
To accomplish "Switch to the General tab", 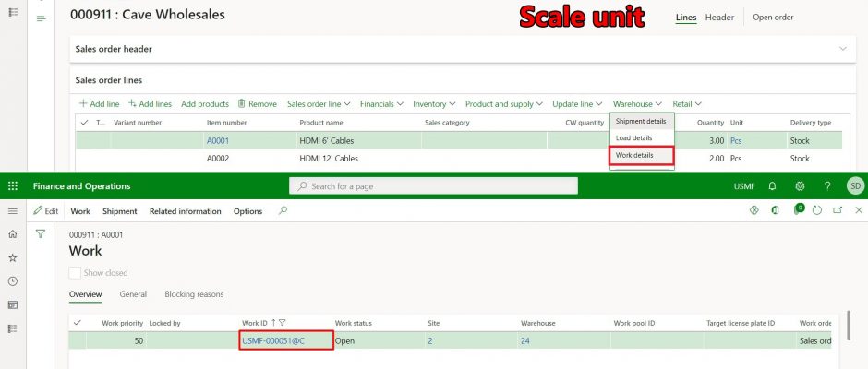I will point(133,294).
